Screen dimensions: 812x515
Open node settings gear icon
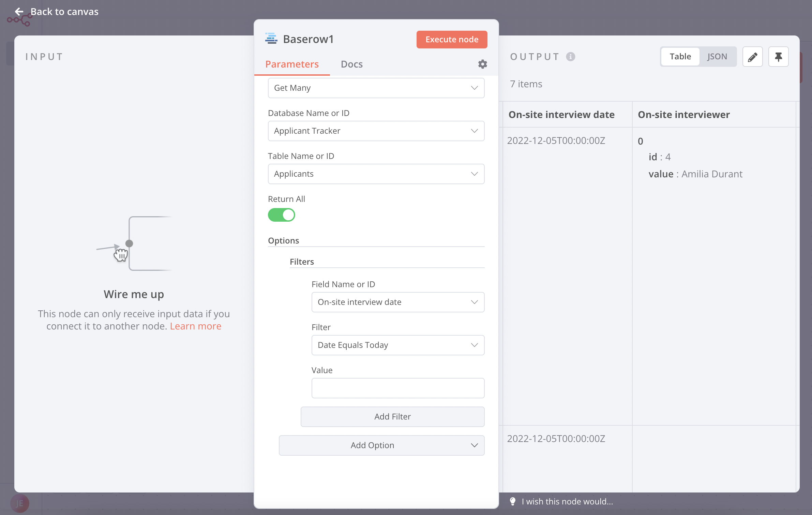click(482, 64)
